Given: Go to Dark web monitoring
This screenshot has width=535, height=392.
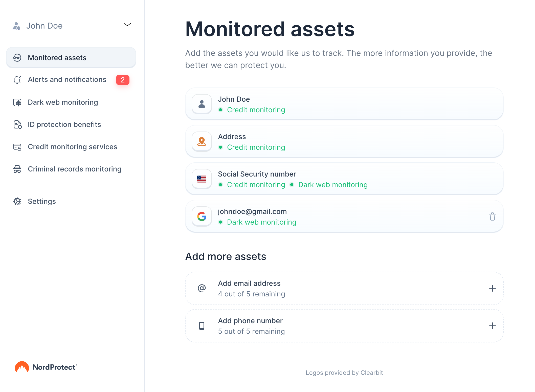Looking at the screenshot, I should click(63, 102).
